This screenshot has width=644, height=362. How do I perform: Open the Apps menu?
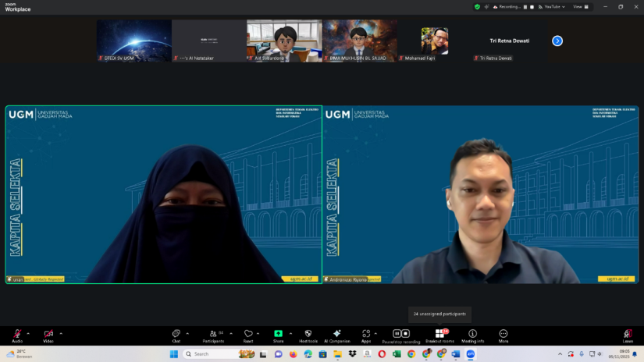pos(365,334)
